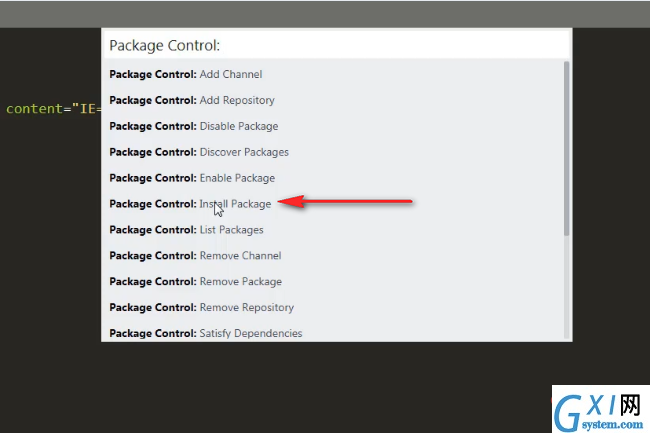Click the "IE= string value in code
This screenshot has width=650, height=433.
(86, 109)
